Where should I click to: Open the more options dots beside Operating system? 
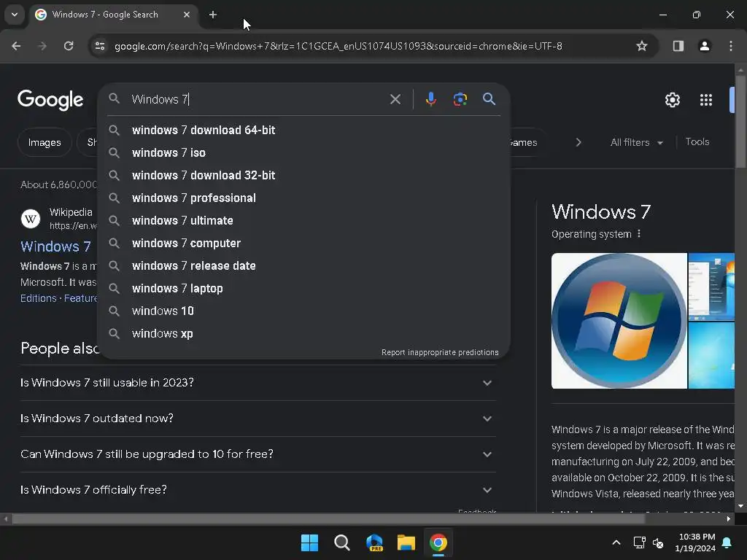tap(639, 234)
